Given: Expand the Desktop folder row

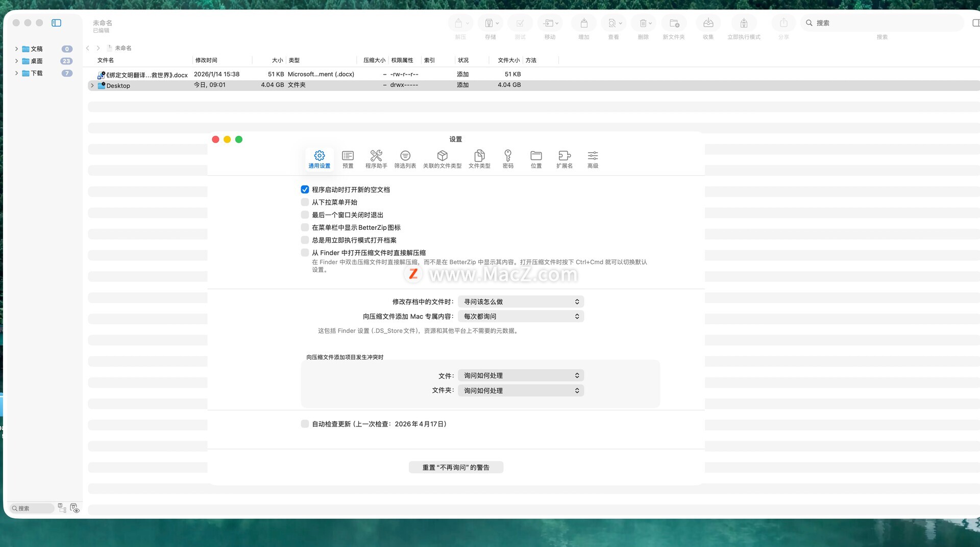Looking at the screenshot, I should 92,85.
